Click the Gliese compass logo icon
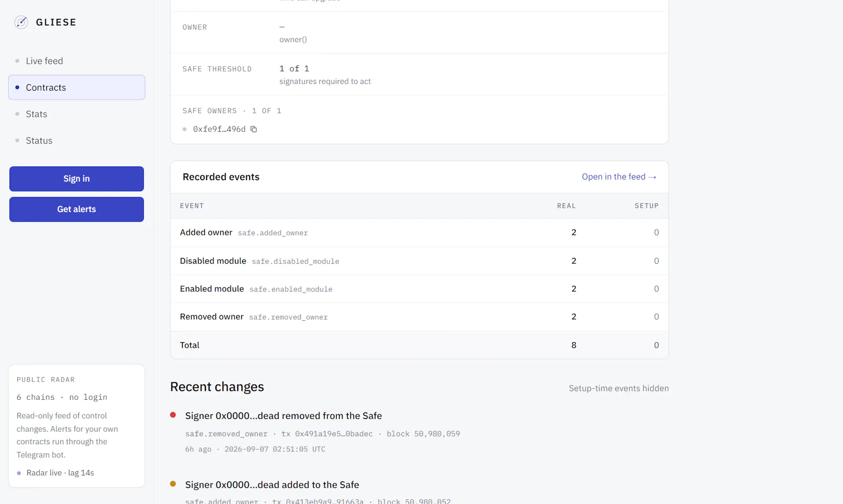 [x=21, y=22]
